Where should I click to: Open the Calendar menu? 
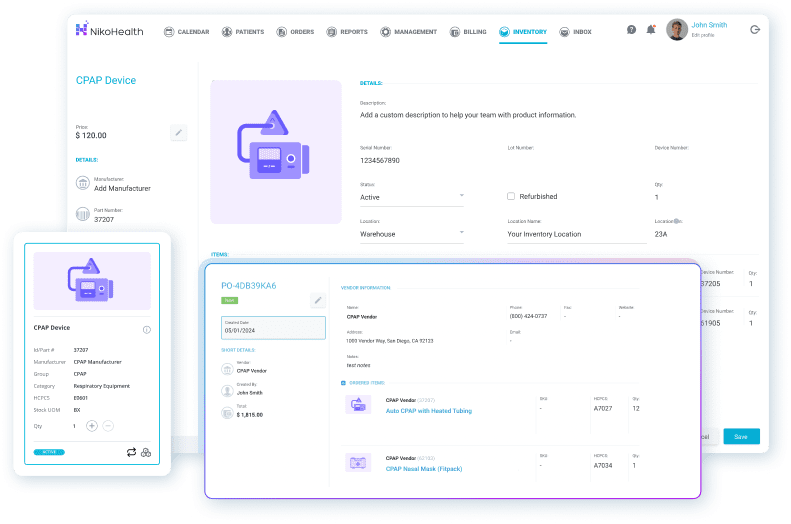pyautogui.click(x=187, y=32)
